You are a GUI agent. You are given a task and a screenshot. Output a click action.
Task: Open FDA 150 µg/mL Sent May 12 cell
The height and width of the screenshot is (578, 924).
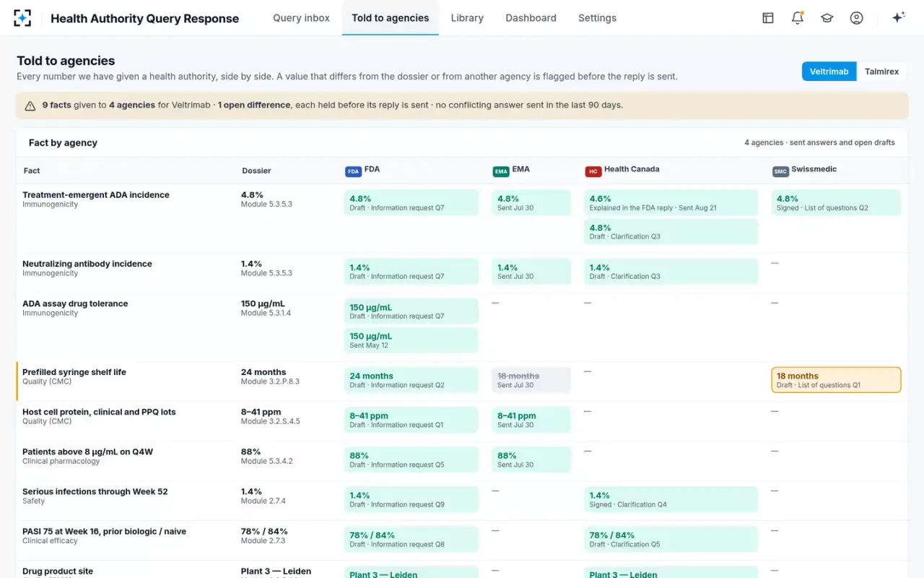[x=411, y=340]
